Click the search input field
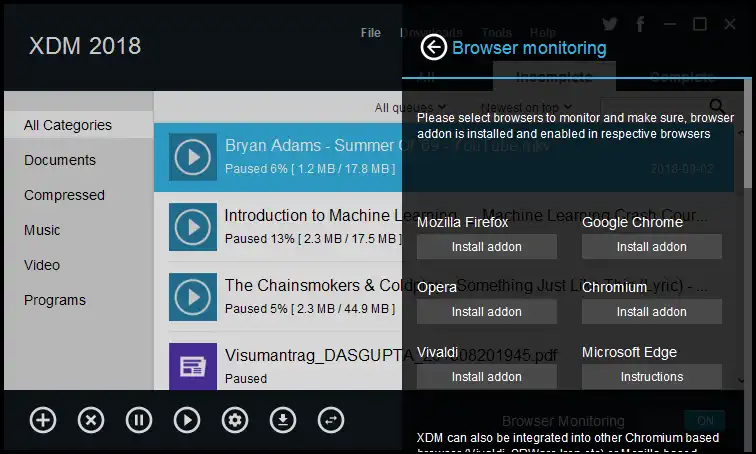This screenshot has width=756, height=454. [653, 107]
